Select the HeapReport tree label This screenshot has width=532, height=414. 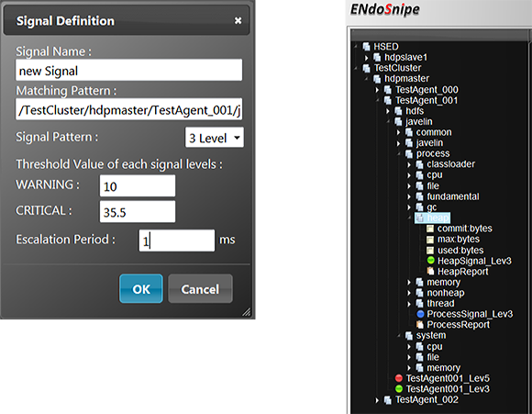(x=463, y=272)
